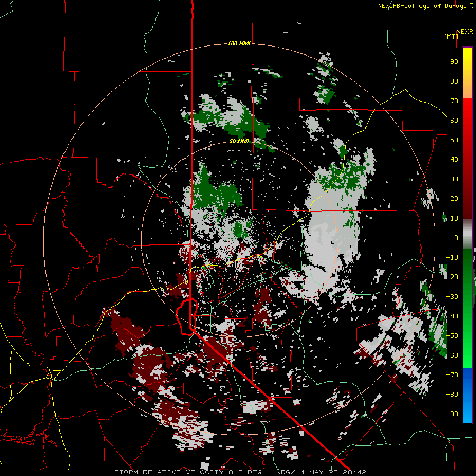
Task: Click the 20:42 timestamp text
Action: 354,472
